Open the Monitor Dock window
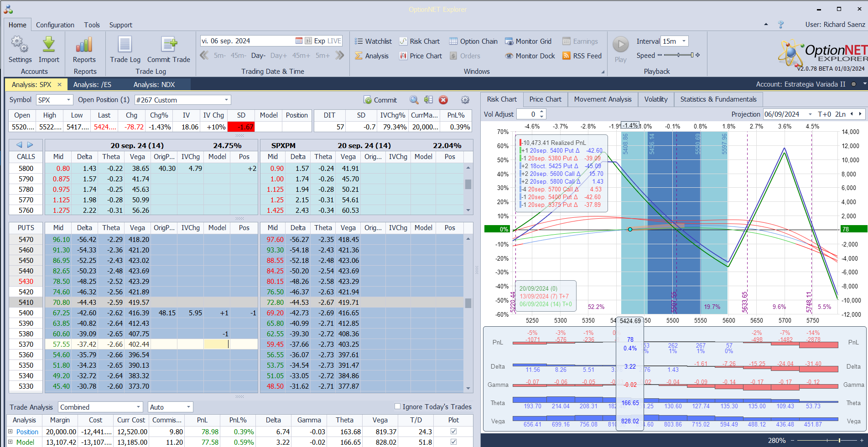This screenshot has height=447, width=868. 530,56
